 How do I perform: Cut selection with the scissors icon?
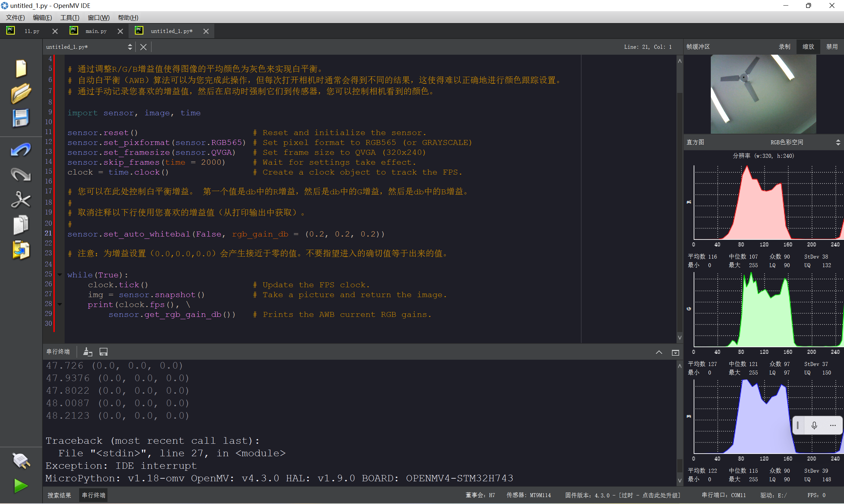[21, 200]
